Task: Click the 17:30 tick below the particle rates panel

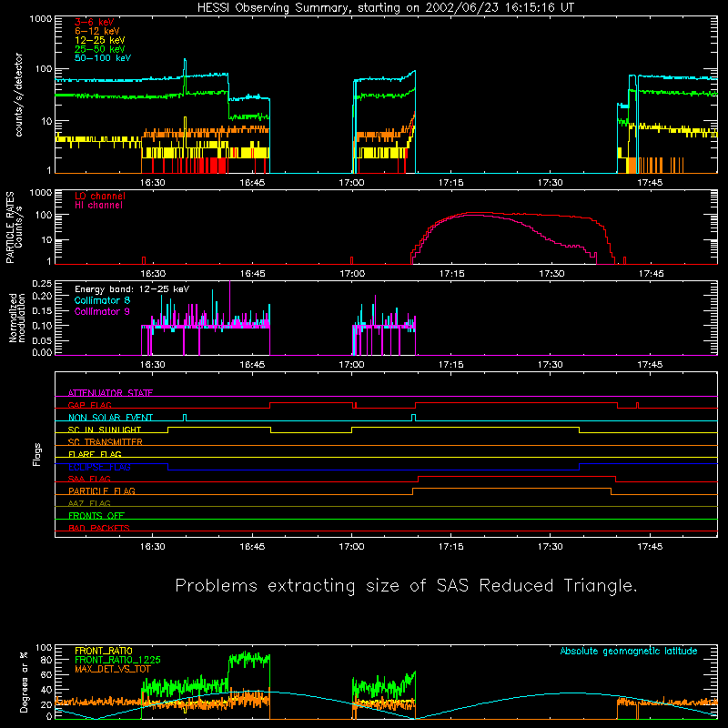Action: 551,274
